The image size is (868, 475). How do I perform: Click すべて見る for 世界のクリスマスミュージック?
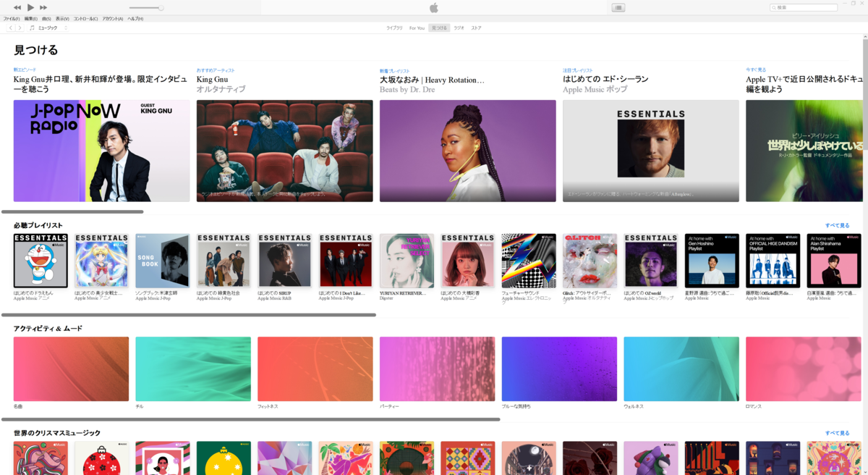coord(838,433)
